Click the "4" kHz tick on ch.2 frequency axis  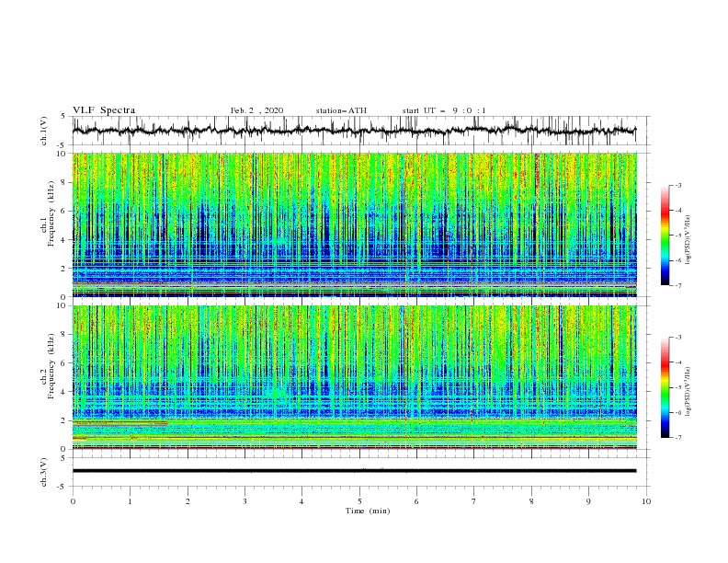65,392
